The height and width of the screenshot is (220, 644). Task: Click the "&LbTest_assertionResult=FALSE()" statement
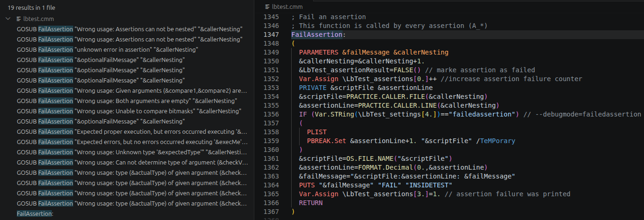click(360, 70)
